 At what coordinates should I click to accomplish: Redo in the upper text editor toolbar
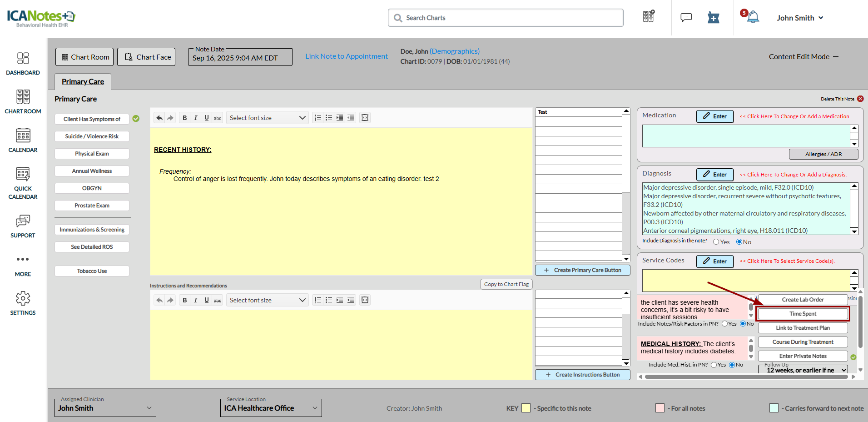point(170,118)
